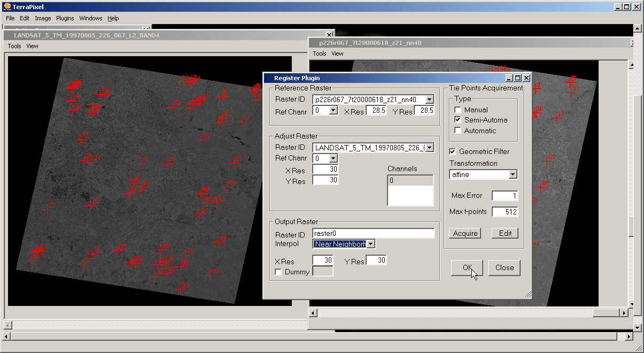
Task: Expand the Reference Raster ID dropdown
Action: (x=430, y=100)
